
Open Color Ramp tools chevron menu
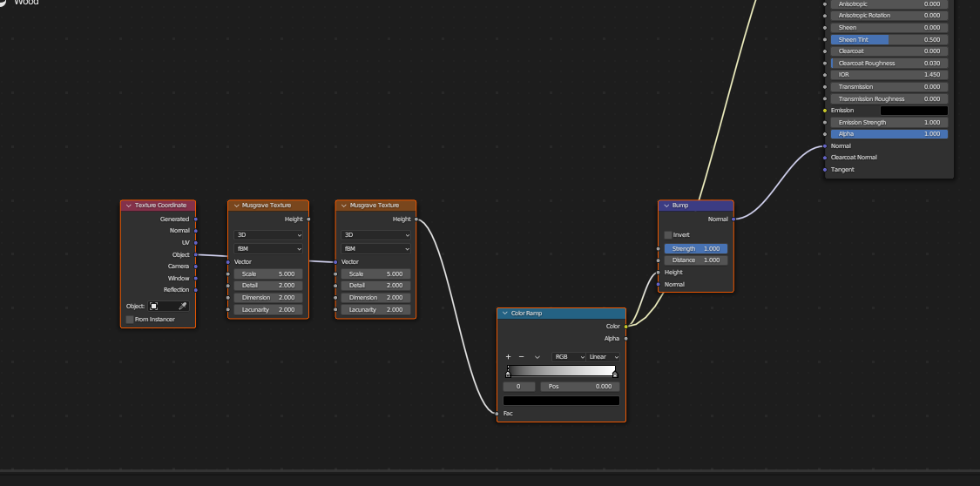point(537,357)
